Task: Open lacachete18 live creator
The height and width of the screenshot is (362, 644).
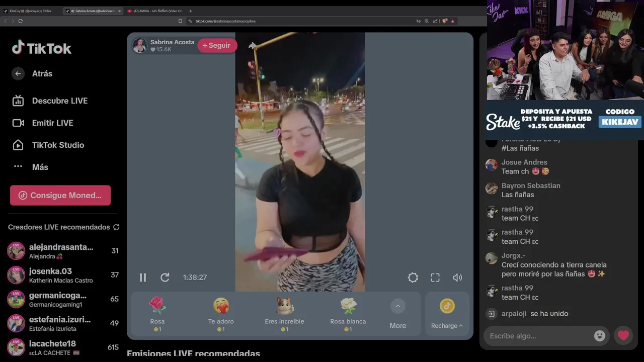Action: pyautogui.click(x=63, y=347)
